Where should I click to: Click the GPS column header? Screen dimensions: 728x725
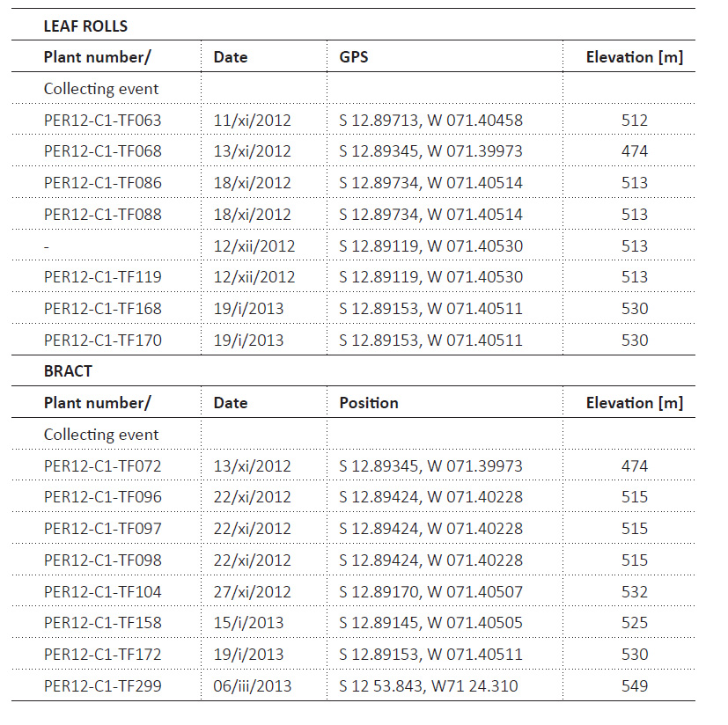pos(353,57)
